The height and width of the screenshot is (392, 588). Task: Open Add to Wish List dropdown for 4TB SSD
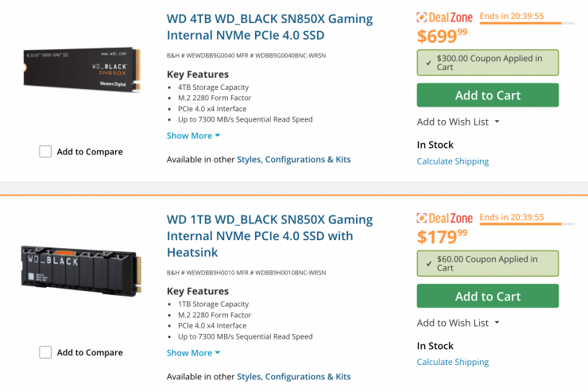(x=458, y=122)
